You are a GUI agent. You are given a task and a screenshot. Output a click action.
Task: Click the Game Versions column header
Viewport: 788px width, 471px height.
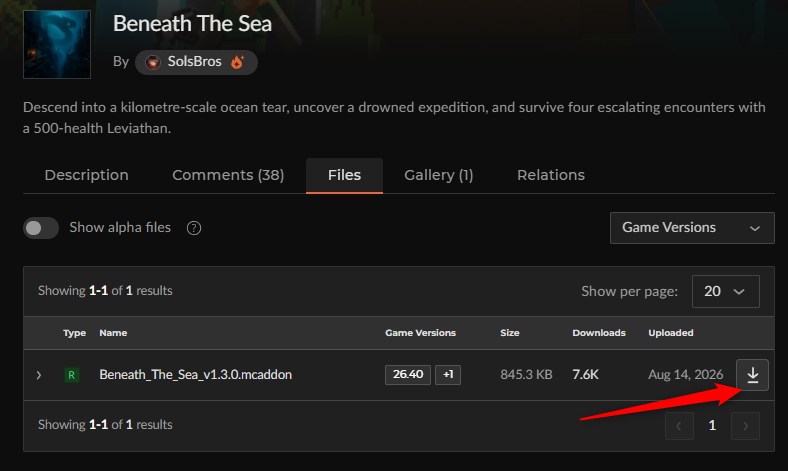pyautogui.click(x=420, y=333)
